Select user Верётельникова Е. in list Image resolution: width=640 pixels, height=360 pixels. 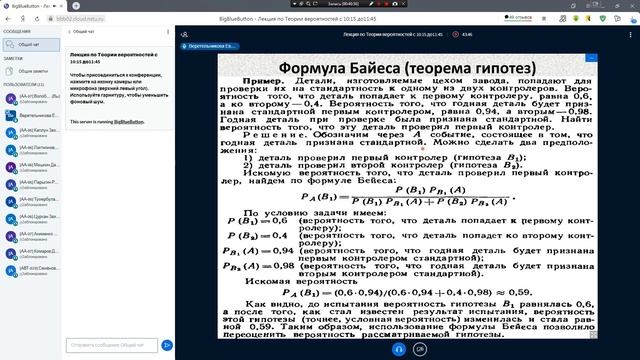coord(31,116)
